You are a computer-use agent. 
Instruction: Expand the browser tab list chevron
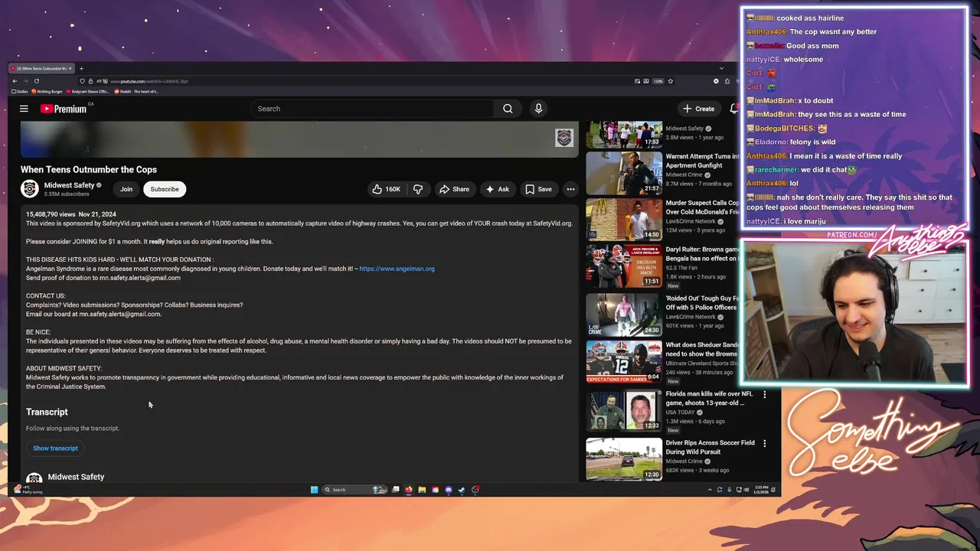[721, 68]
